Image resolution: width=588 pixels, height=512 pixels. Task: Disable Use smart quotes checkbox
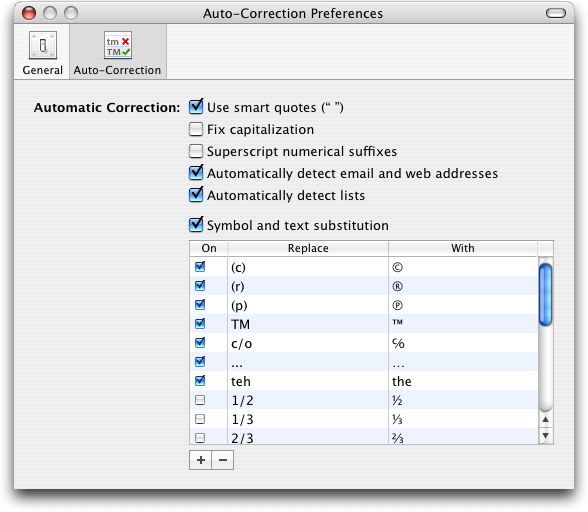point(196,107)
